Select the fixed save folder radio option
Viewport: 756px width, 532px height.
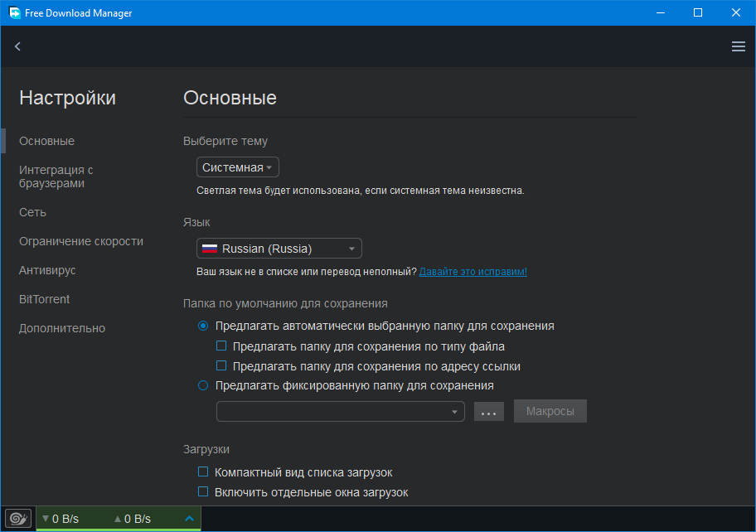tap(203, 385)
